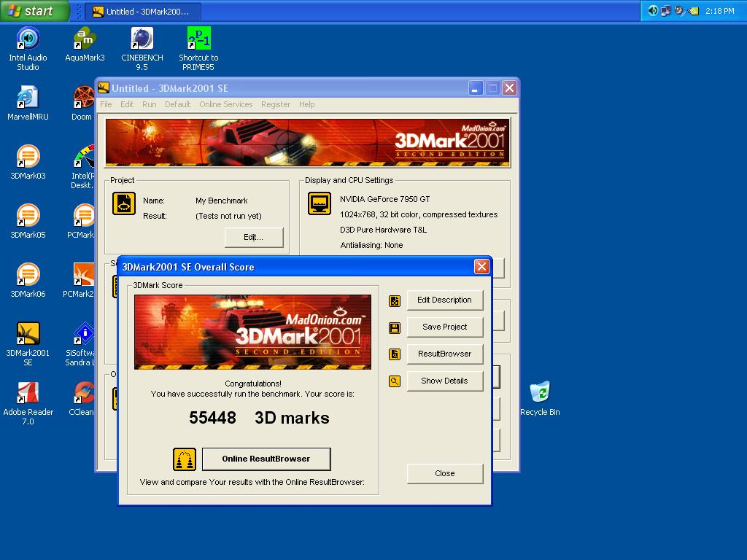The image size is (747, 560).
Task: Open the Recycle Bin
Action: pyautogui.click(x=540, y=398)
